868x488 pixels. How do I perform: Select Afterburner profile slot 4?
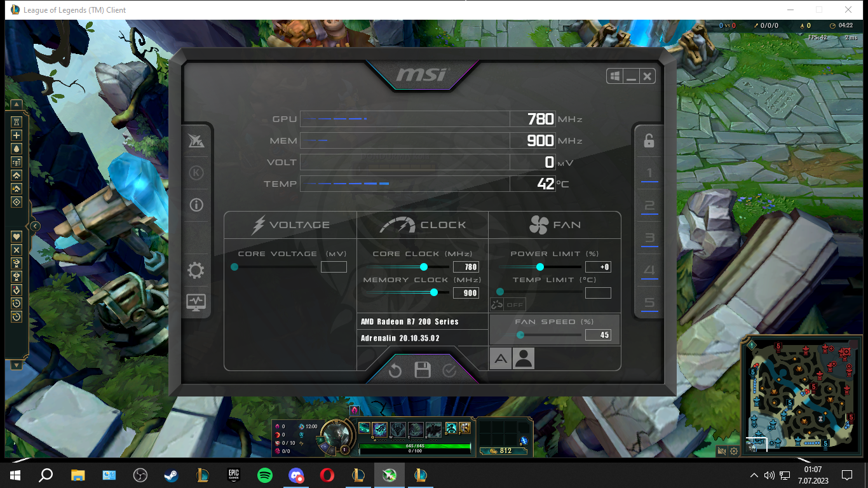click(x=649, y=271)
